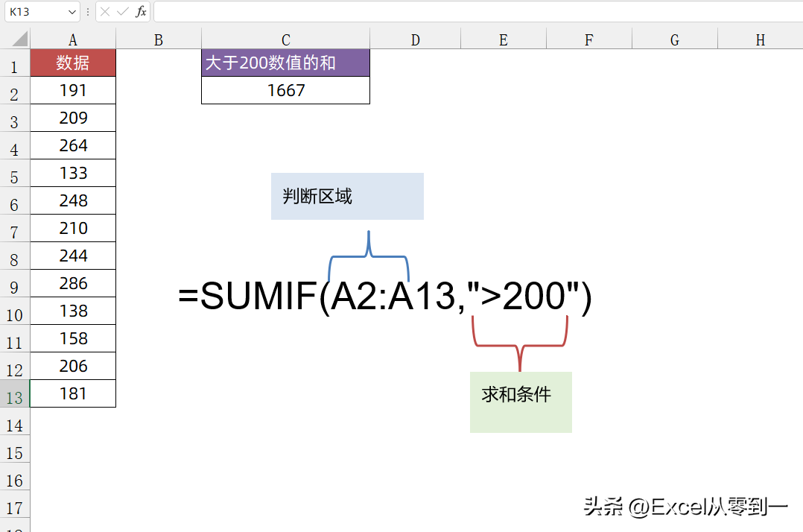The width and height of the screenshot is (803, 532).
Task: Select row 17 header
Action: point(15,508)
